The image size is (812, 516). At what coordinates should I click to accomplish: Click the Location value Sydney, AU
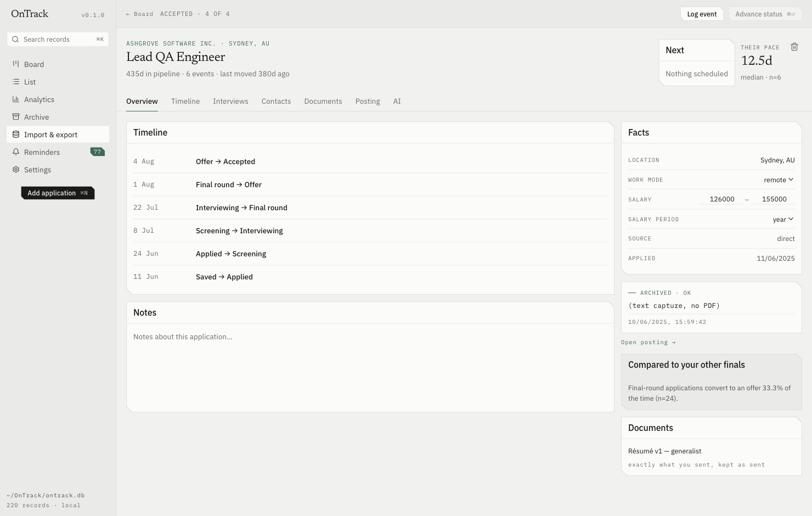click(777, 160)
